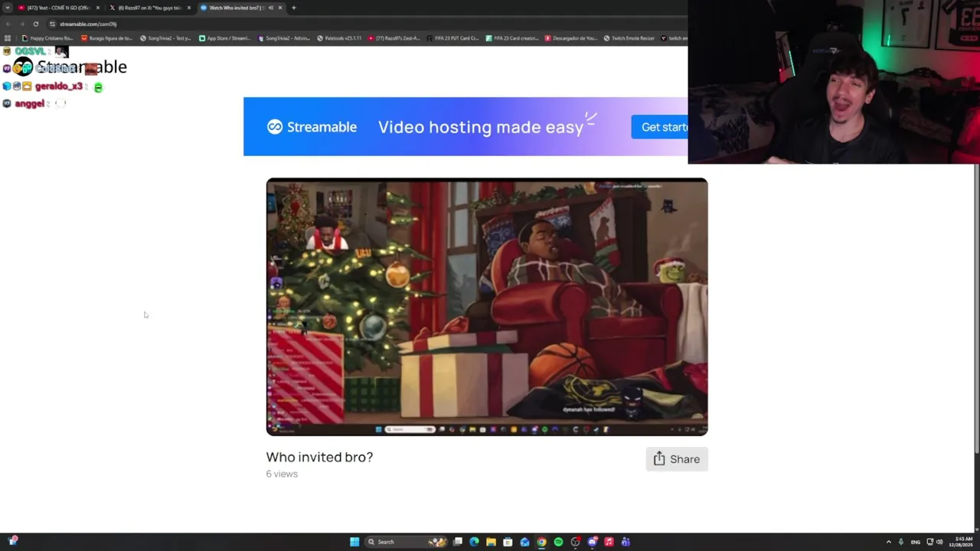Image resolution: width=980 pixels, height=551 pixels.
Task: Open a new browser tab
Action: coord(294,8)
